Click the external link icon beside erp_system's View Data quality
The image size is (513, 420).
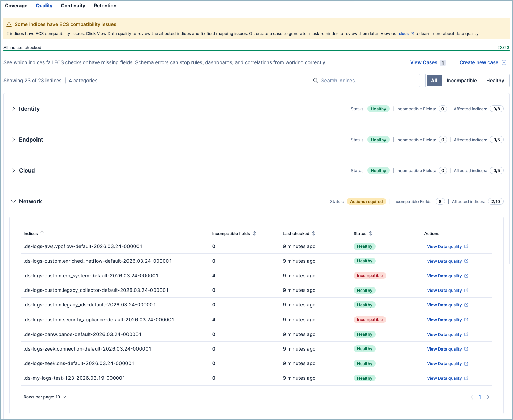[466, 276]
